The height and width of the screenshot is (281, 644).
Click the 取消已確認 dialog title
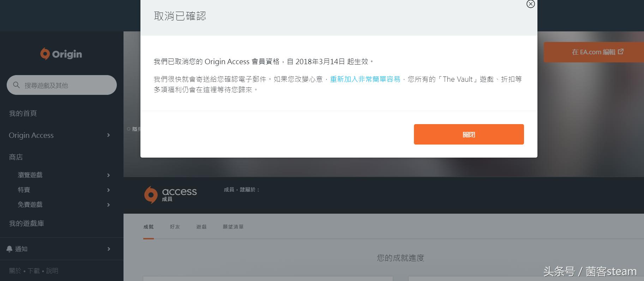(x=180, y=16)
